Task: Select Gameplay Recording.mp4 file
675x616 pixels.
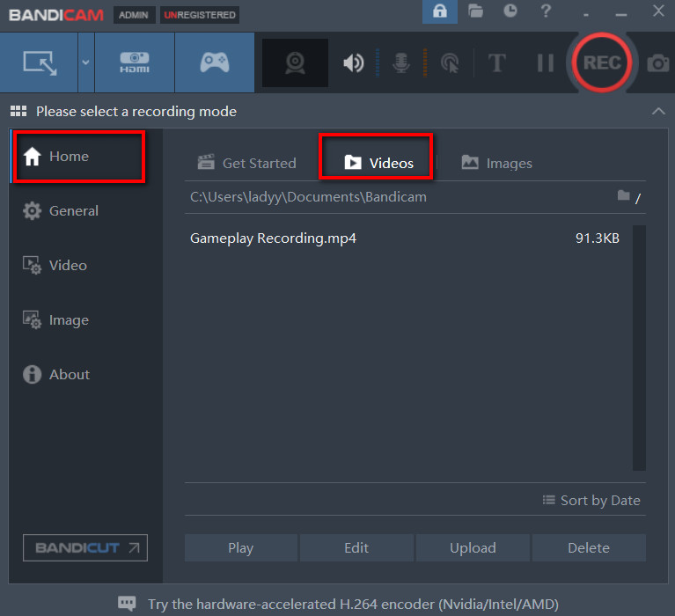Action: (x=273, y=238)
